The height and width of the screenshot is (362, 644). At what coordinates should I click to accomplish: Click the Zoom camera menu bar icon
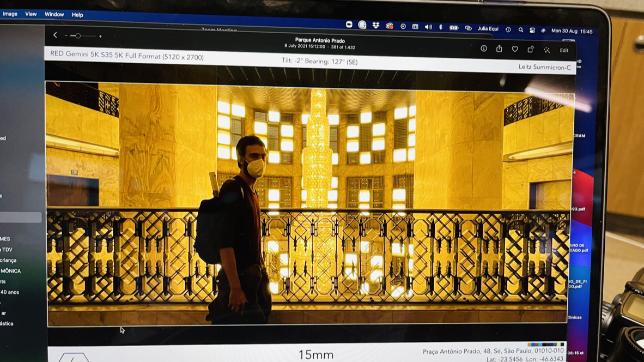(349, 25)
